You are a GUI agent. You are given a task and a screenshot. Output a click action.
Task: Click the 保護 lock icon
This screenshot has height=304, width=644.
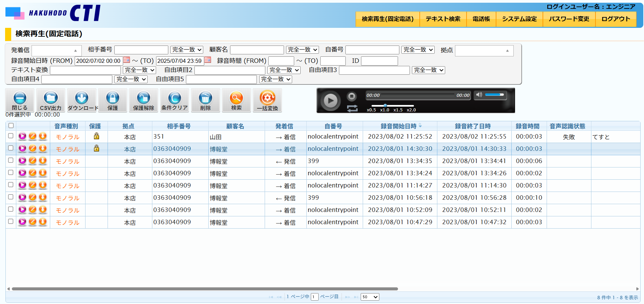pos(113,99)
